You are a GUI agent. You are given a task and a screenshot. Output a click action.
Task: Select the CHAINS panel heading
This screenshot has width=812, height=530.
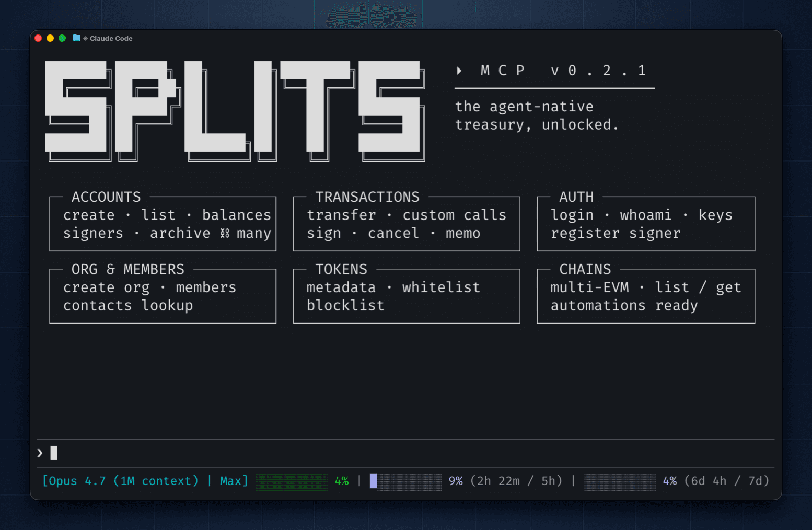[x=585, y=269]
